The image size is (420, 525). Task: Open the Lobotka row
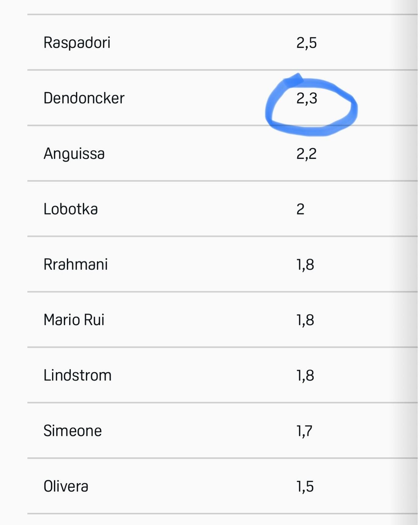[222, 209]
